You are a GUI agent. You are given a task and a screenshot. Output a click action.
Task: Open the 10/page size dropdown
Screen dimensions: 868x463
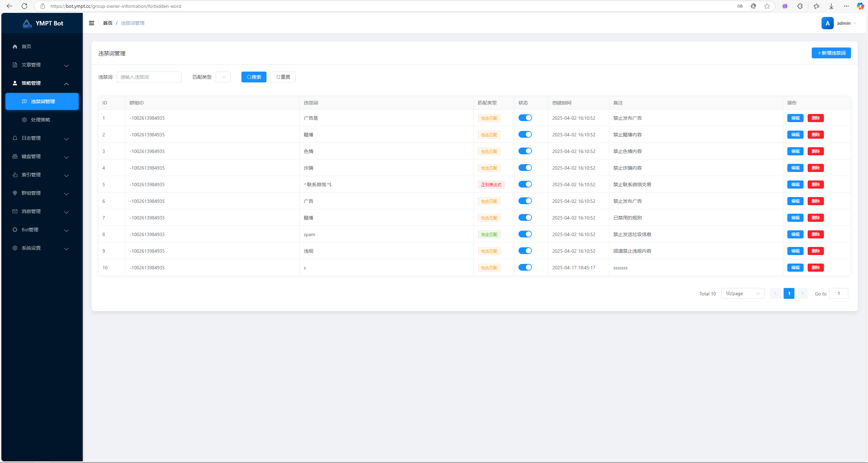tap(743, 293)
